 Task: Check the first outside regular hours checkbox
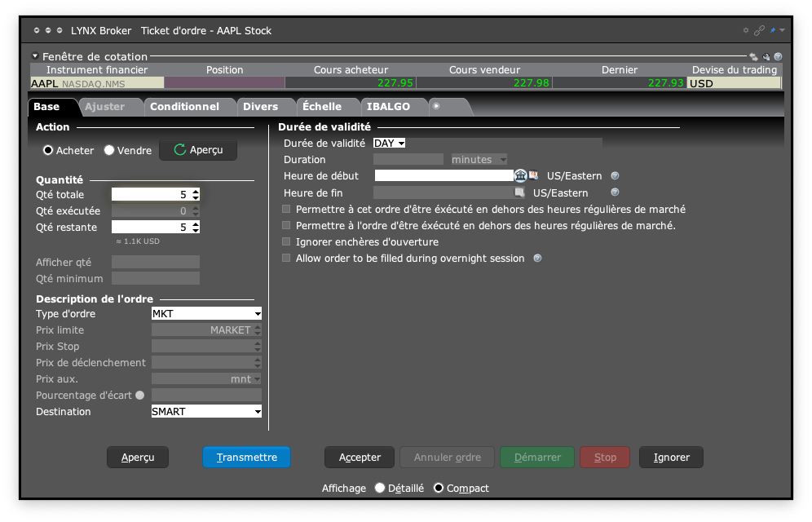(286, 210)
